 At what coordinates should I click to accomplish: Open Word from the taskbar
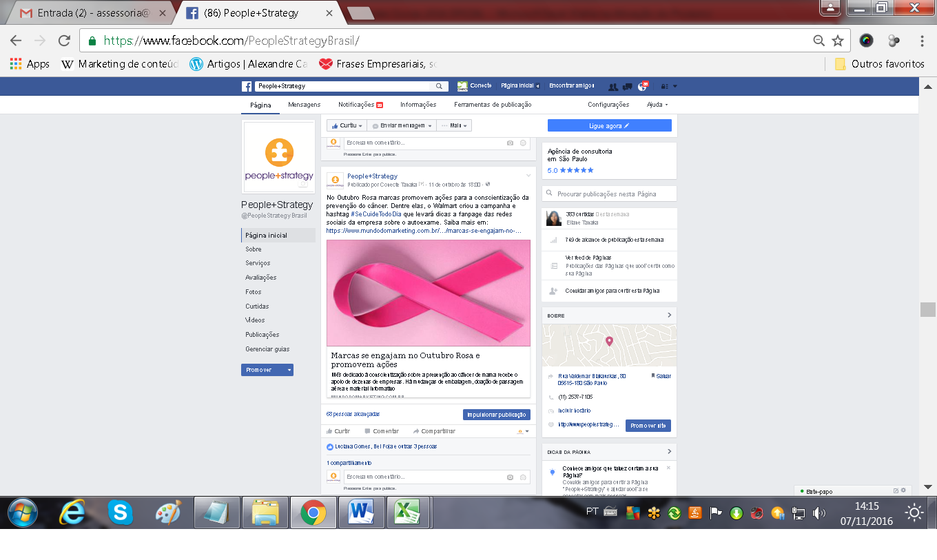(360, 512)
